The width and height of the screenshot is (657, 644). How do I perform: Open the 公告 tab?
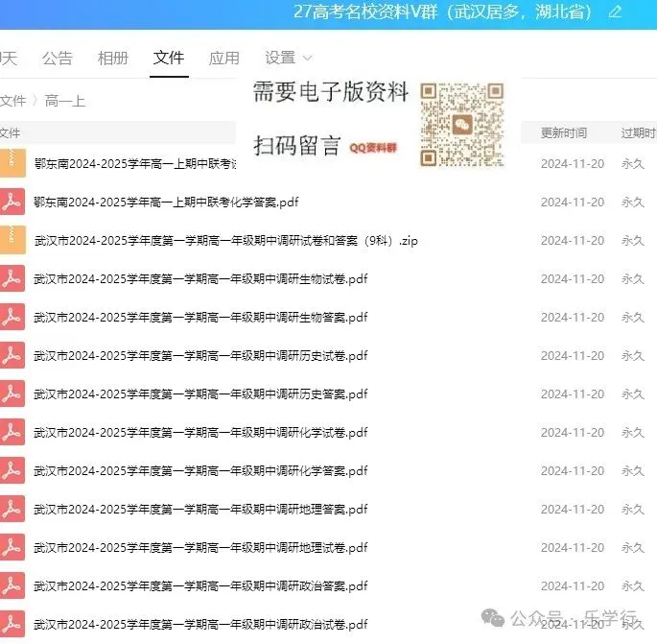point(58,58)
